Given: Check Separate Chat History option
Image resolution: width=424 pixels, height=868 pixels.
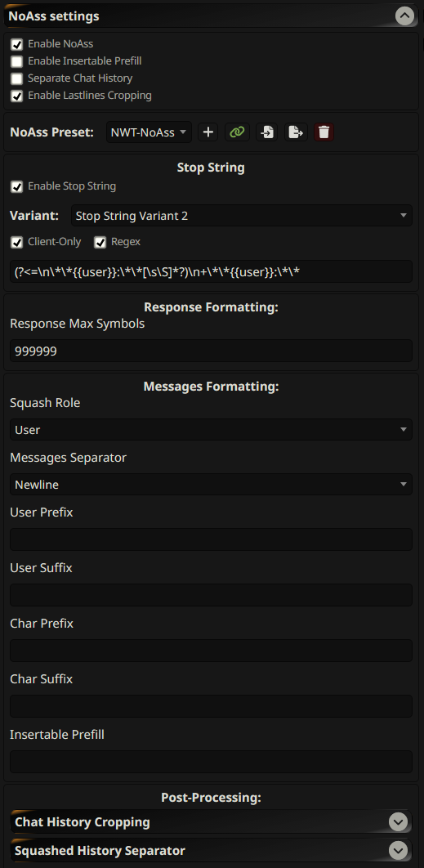Looking at the screenshot, I should (17, 78).
